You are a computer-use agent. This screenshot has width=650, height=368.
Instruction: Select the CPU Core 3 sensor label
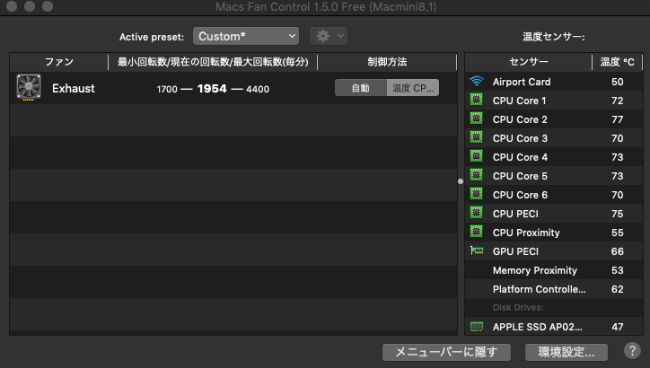point(520,138)
